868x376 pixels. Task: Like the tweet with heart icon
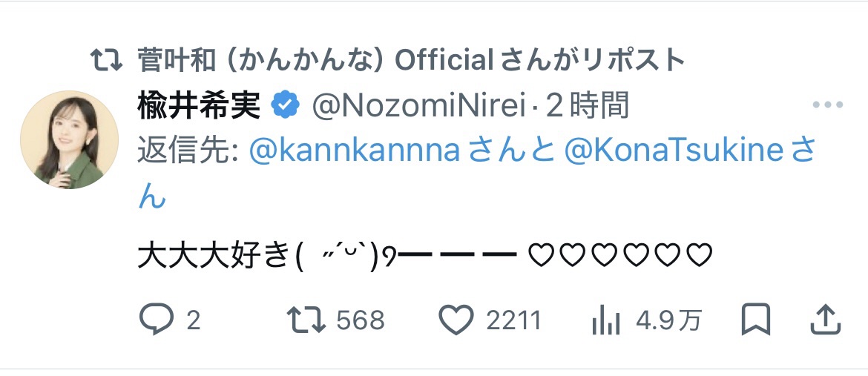(x=456, y=320)
